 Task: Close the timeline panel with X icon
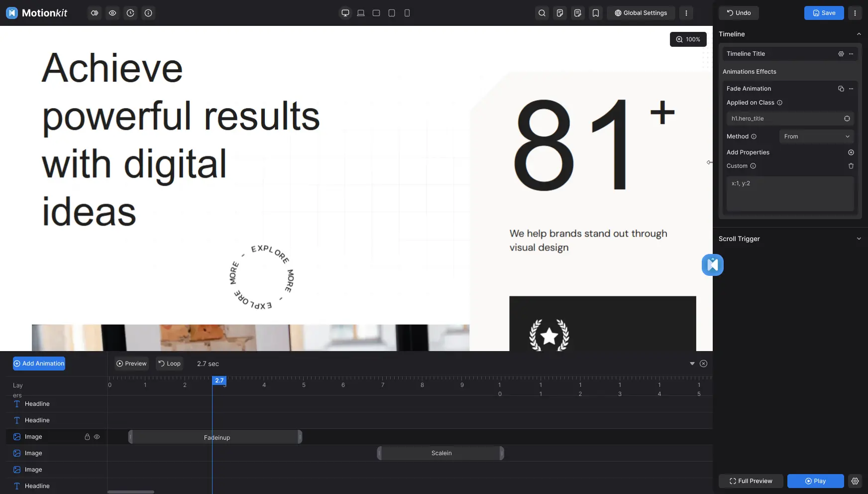point(704,364)
